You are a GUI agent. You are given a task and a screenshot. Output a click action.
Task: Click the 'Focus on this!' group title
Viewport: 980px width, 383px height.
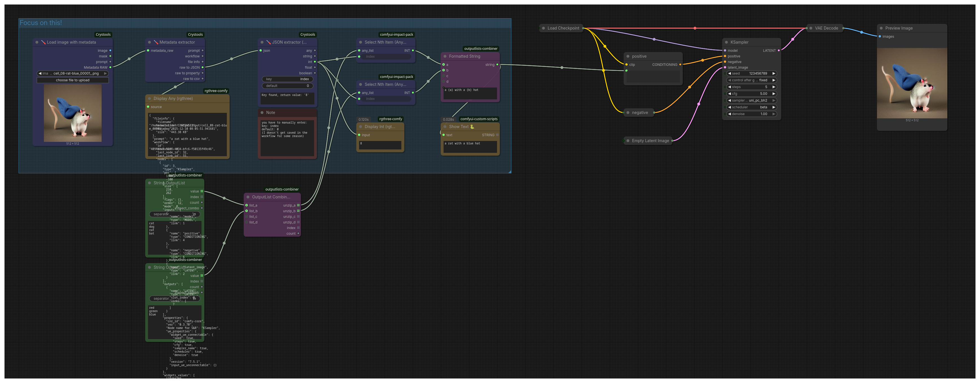tap(41, 23)
